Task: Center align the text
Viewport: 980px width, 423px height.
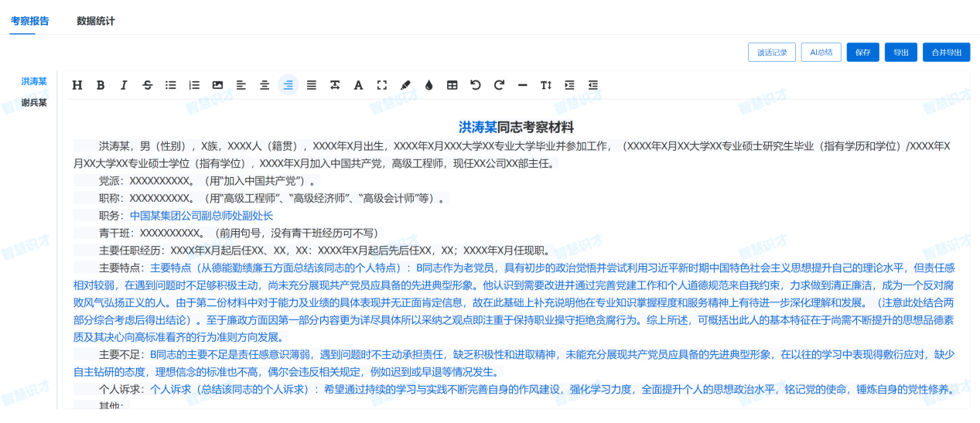Action: (265, 85)
